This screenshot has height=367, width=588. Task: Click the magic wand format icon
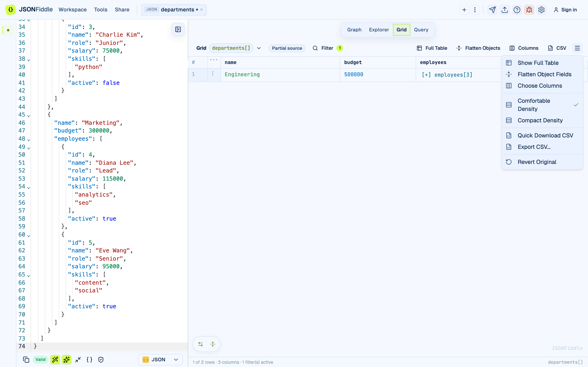tap(55, 359)
